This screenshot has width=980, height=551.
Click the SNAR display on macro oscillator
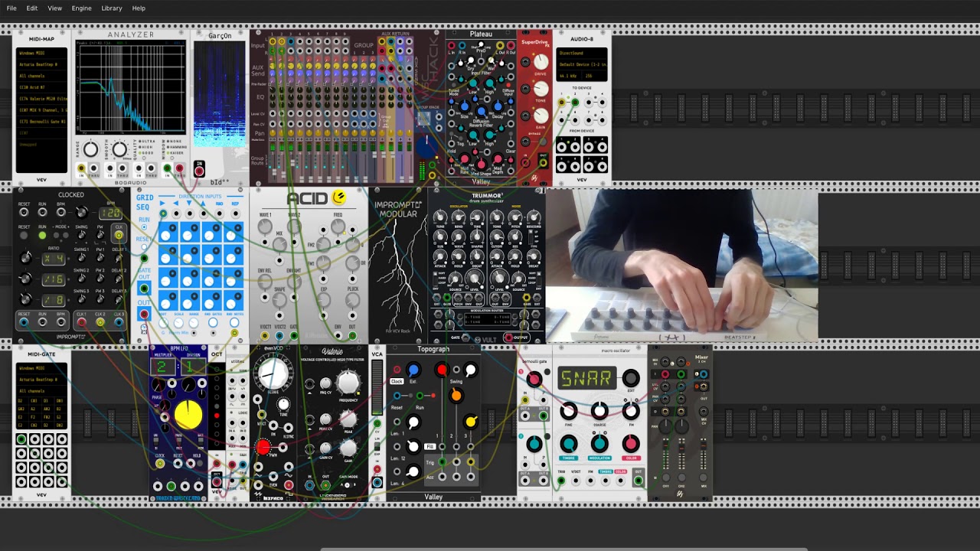586,378
